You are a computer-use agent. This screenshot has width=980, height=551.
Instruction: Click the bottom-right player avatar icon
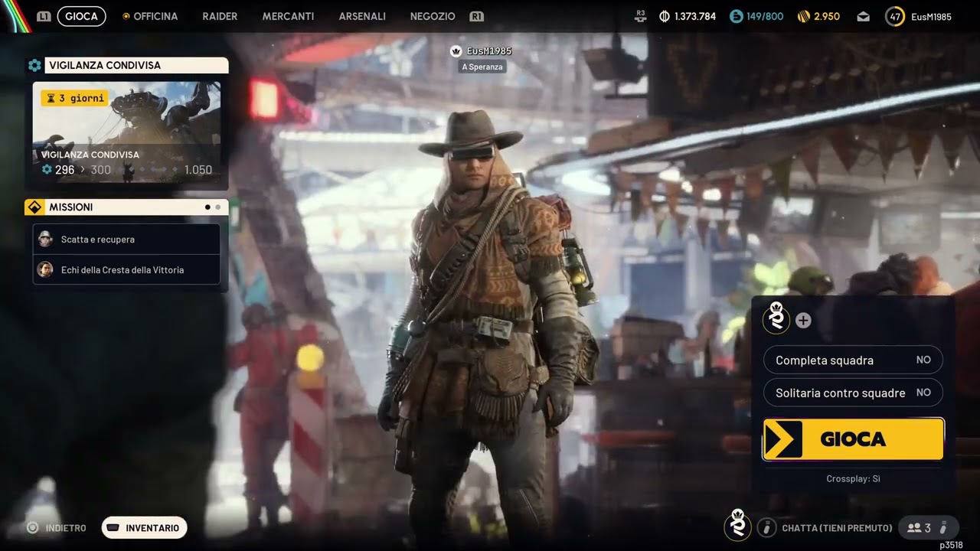pyautogui.click(x=738, y=525)
